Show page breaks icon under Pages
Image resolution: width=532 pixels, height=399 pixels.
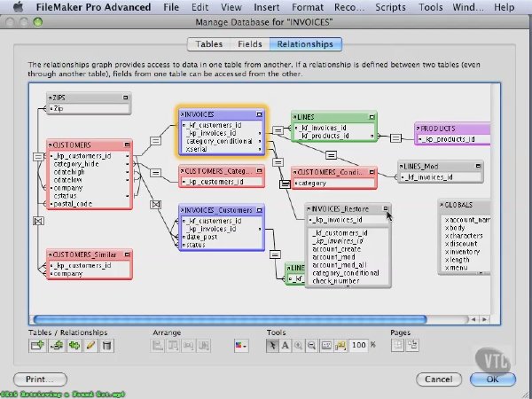point(397,346)
